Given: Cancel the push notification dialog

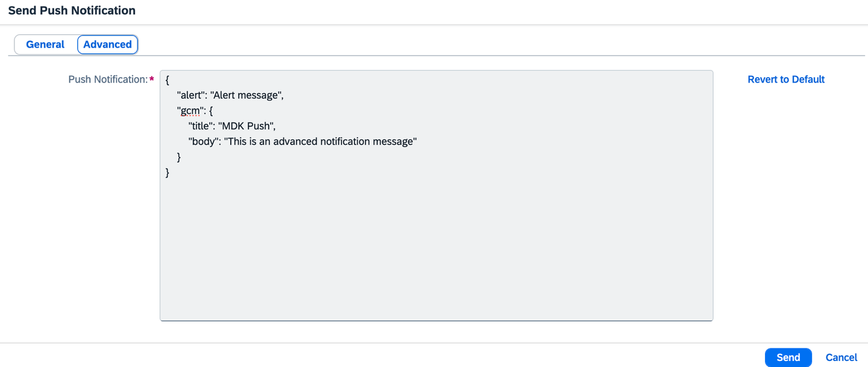Looking at the screenshot, I should coord(841,357).
